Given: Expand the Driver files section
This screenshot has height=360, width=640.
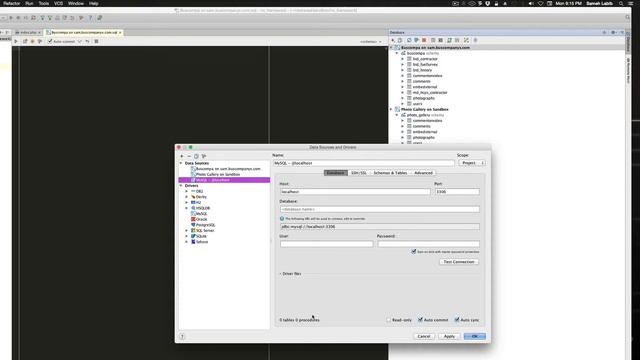Looking at the screenshot, I should 280,273.
